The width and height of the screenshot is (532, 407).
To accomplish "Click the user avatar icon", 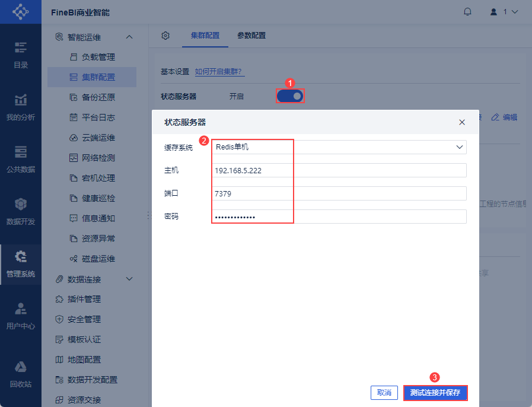I will click(x=493, y=12).
